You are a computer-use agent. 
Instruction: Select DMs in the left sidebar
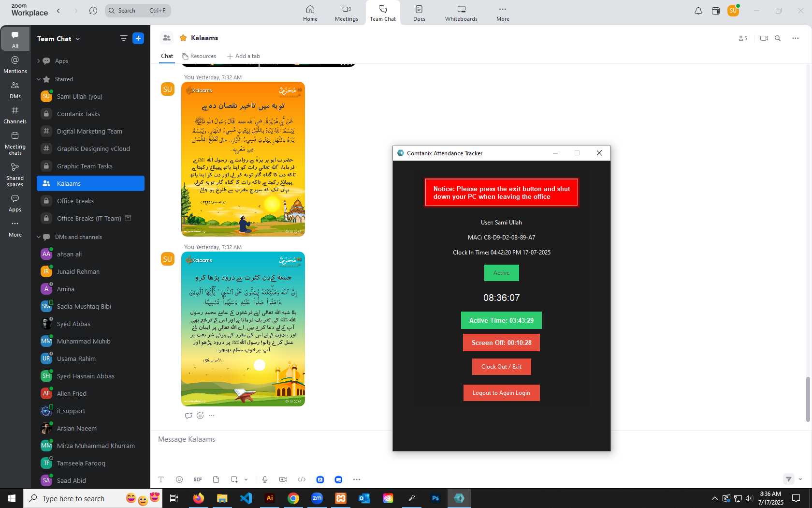[15, 90]
